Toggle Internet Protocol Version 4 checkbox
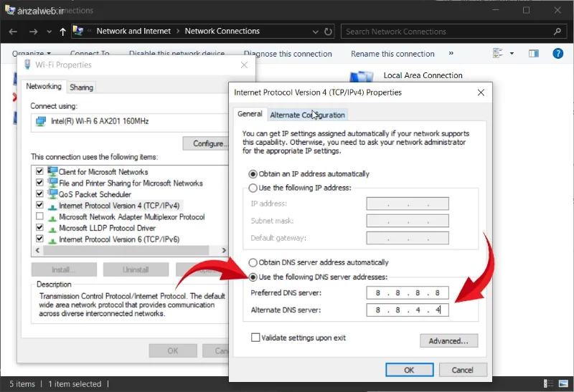574x392 pixels. coord(39,205)
